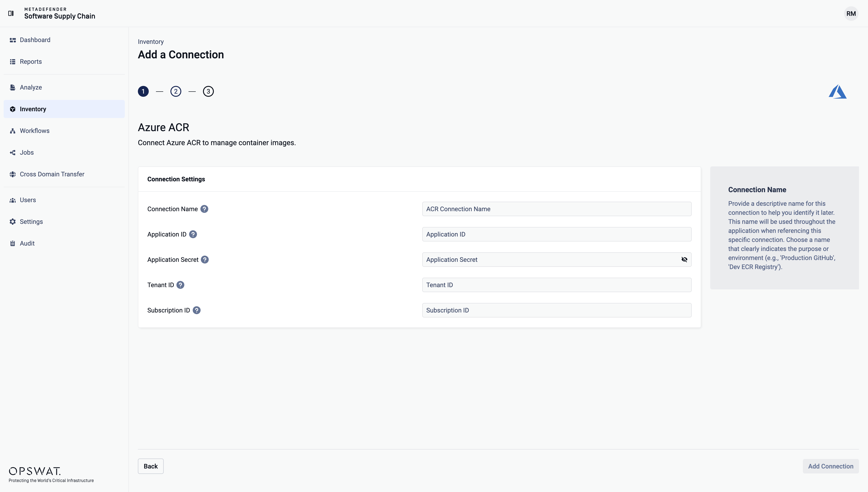Click the Azure ACR heading text
The width and height of the screenshot is (868, 492).
[x=163, y=127]
